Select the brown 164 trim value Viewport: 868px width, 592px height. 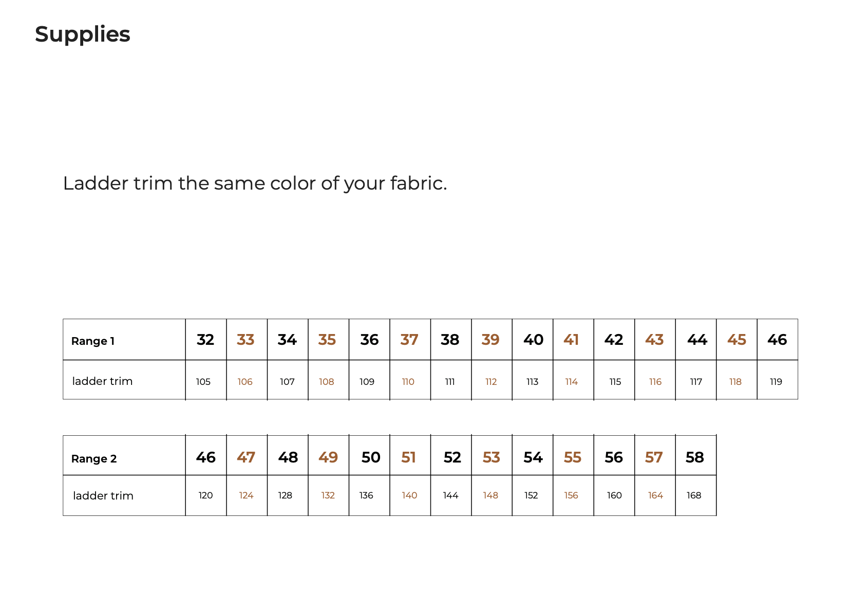[x=655, y=495]
